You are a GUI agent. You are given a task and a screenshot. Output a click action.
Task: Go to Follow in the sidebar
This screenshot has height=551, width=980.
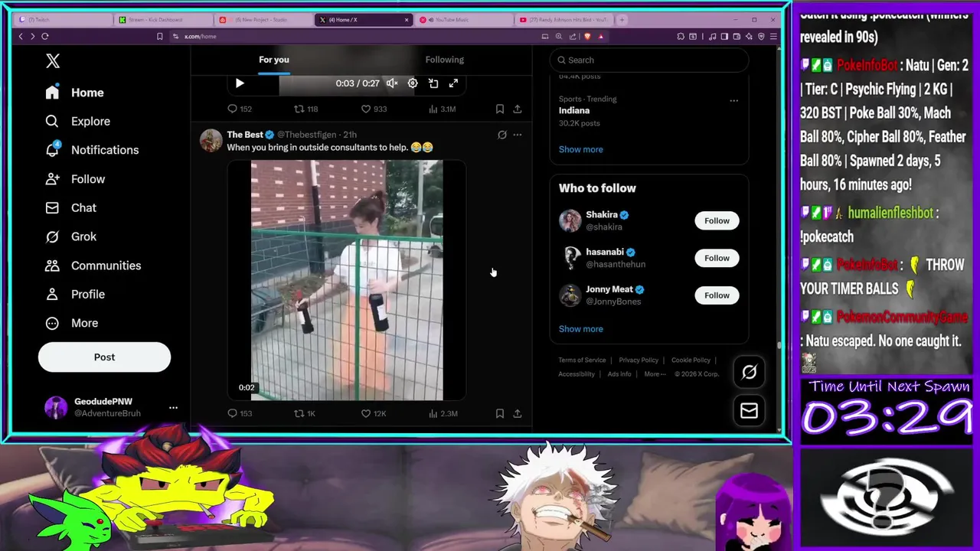pyautogui.click(x=75, y=179)
